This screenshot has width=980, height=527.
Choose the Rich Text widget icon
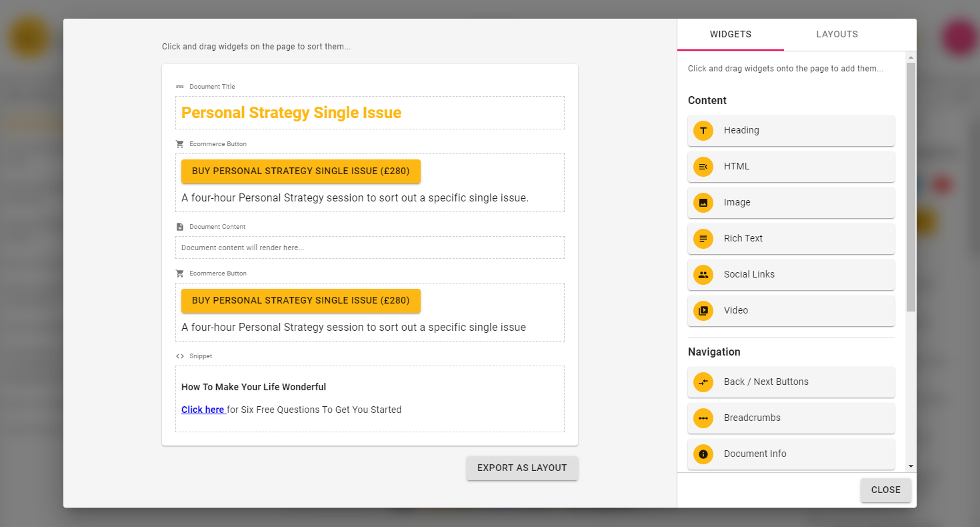pyautogui.click(x=703, y=239)
